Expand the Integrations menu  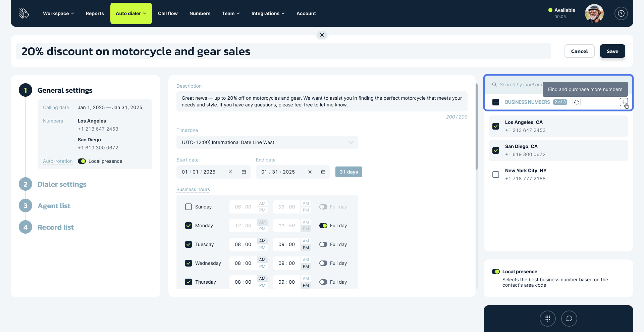tap(268, 13)
